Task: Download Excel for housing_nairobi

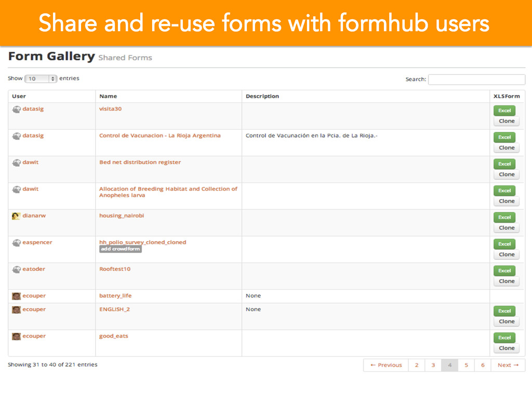Action: pyautogui.click(x=504, y=218)
